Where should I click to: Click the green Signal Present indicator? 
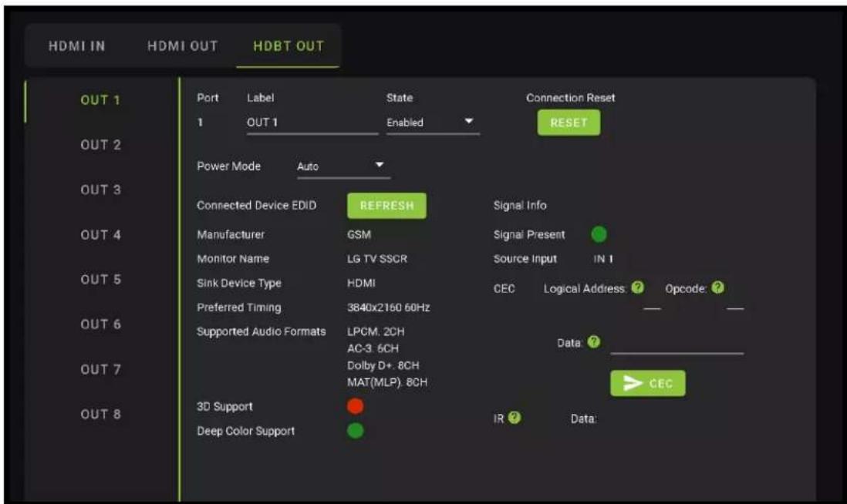(x=599, y=234)
